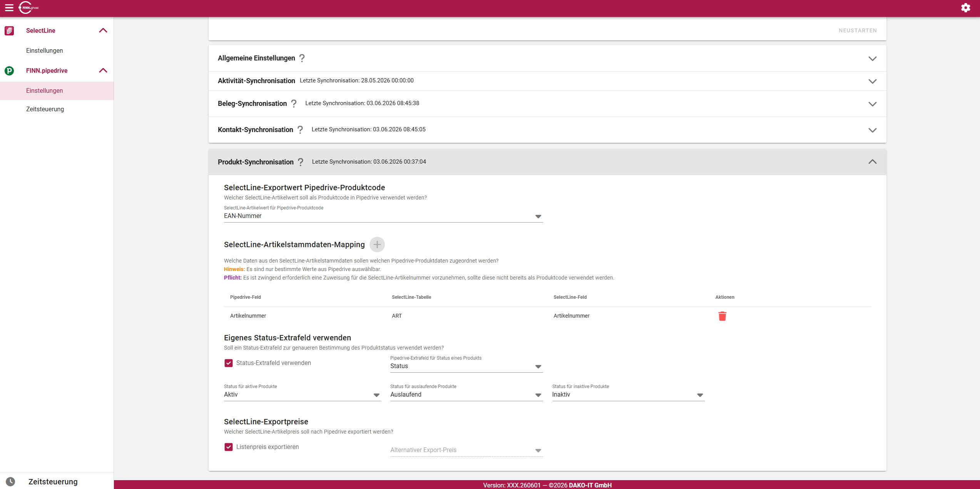Show help for Beleg-Synchronisation
The width and height of the screenshot is (980, 489).
pos(294,104)
